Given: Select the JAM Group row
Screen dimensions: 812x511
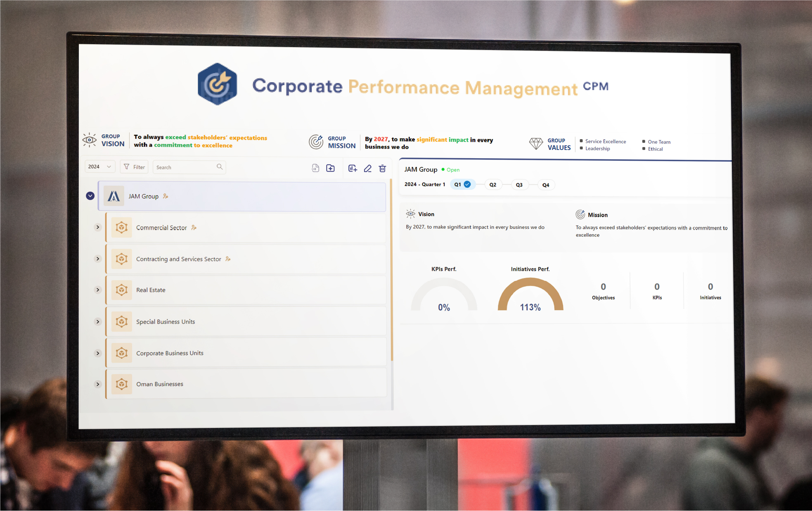Looking at the screenshot, I should 242,196.
